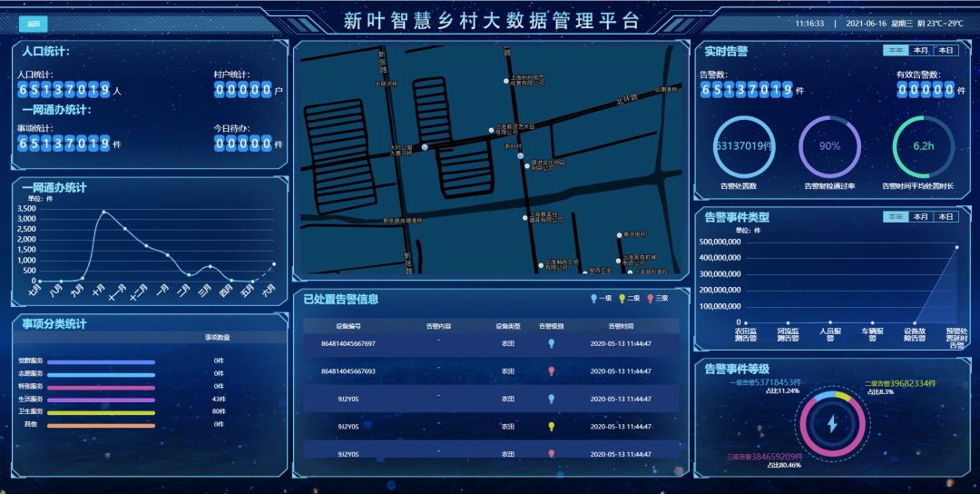980x494 pixels.
Task: Click the 80件 value for 卫生服务
Action: (x=218, y=411)
